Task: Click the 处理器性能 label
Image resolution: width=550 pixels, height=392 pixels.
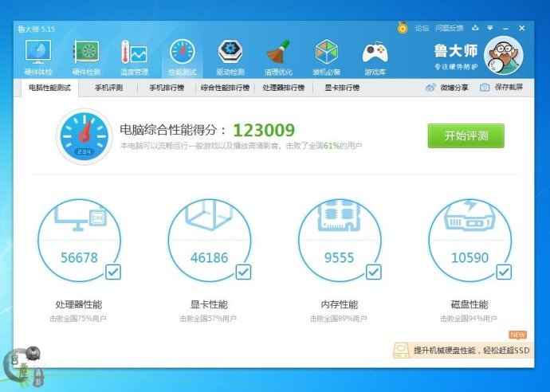Action: 79,304
